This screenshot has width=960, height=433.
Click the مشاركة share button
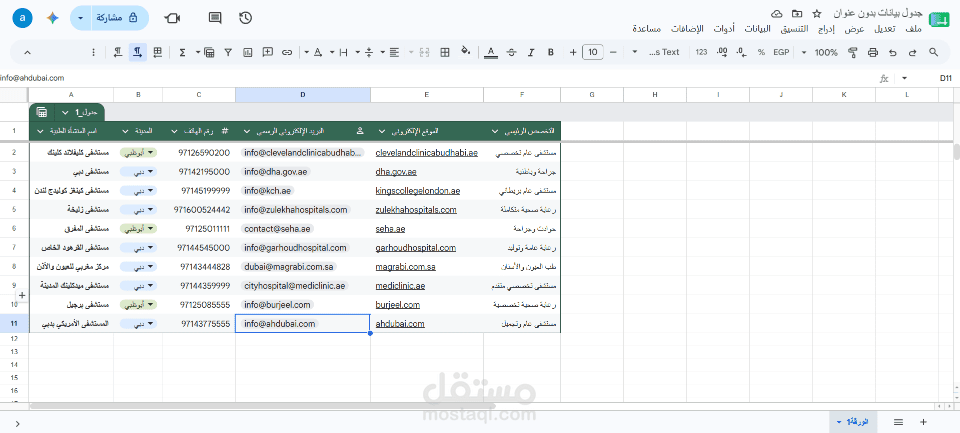(x=120, y=18)
